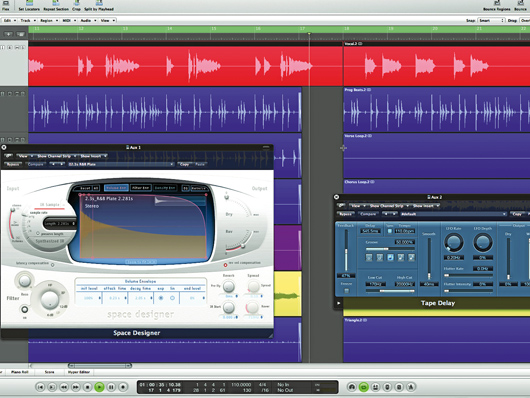Click the Groove slider in Tape Delay
530x398 pixels.
pos(390,249)
